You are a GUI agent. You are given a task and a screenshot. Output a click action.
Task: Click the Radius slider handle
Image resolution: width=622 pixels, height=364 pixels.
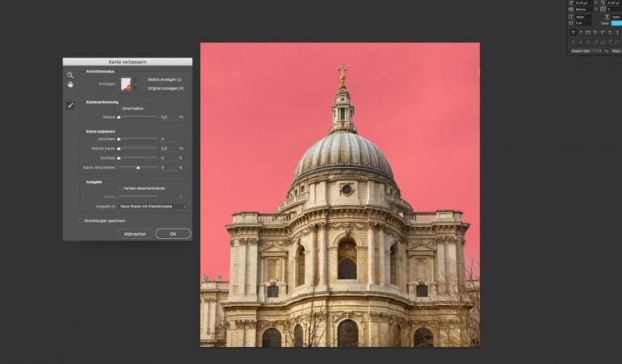coord(119,117)
